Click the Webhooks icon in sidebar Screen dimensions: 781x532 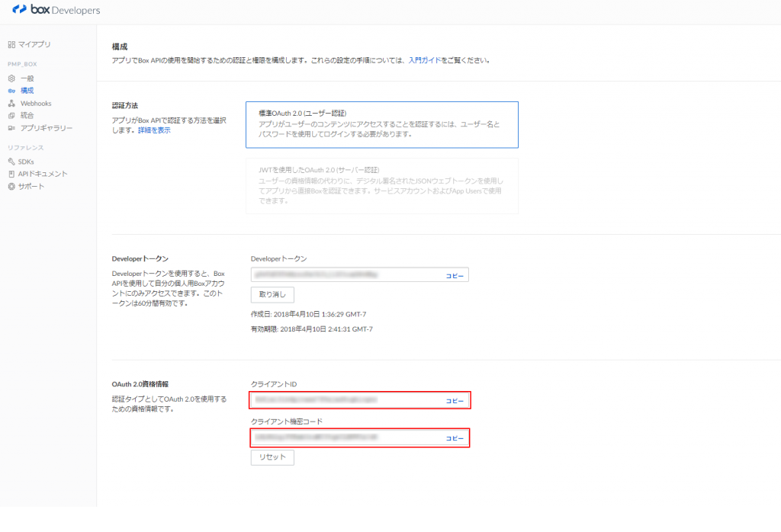(x=11, y=103)
